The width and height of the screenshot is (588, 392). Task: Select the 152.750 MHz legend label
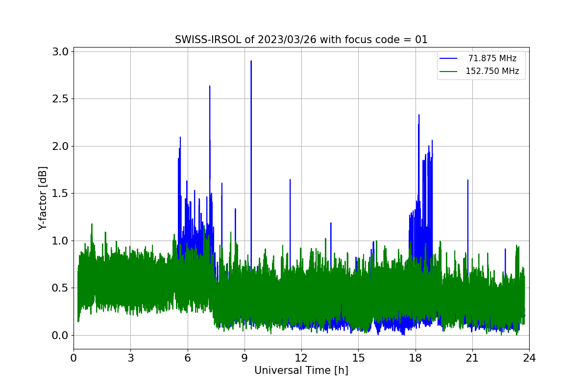coord(492,71)
